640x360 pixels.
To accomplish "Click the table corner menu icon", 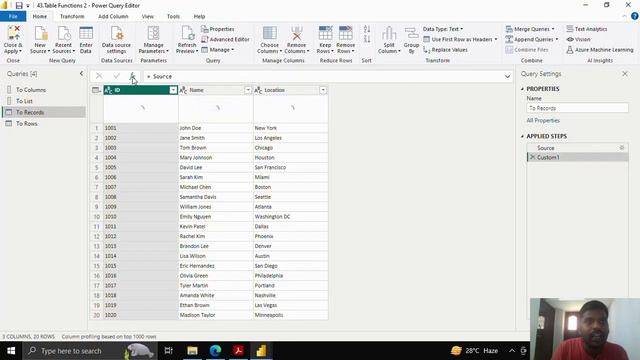I will coord(96,90).
